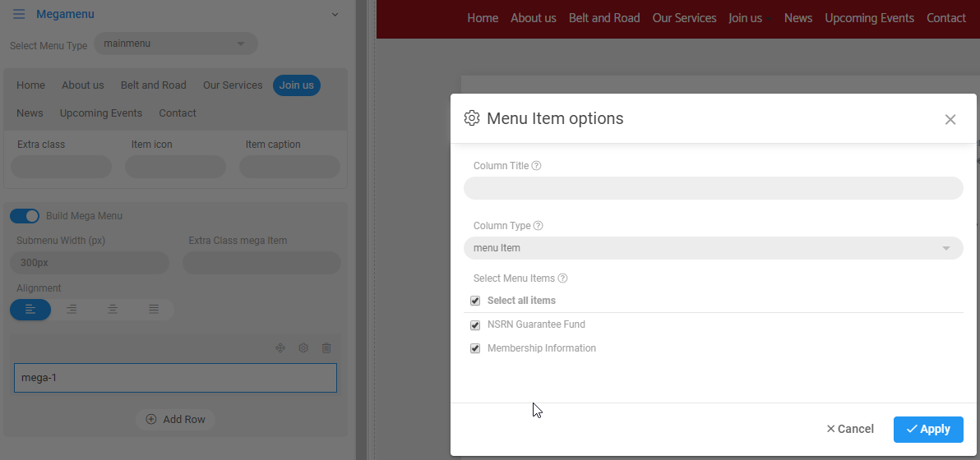Screen dimensions: 980x460
Task: Click Upcoming Events in site navigation
Action: pos(869,18)
